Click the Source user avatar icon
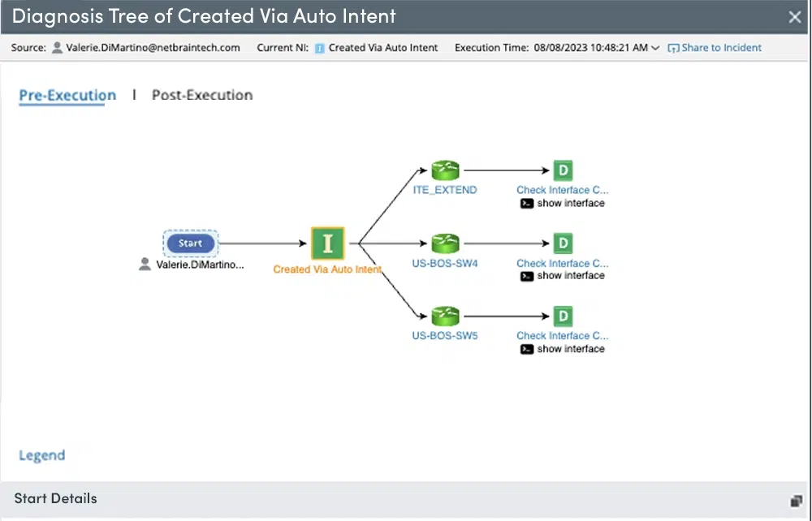The image size is (812, 521). tap(58, 48)
